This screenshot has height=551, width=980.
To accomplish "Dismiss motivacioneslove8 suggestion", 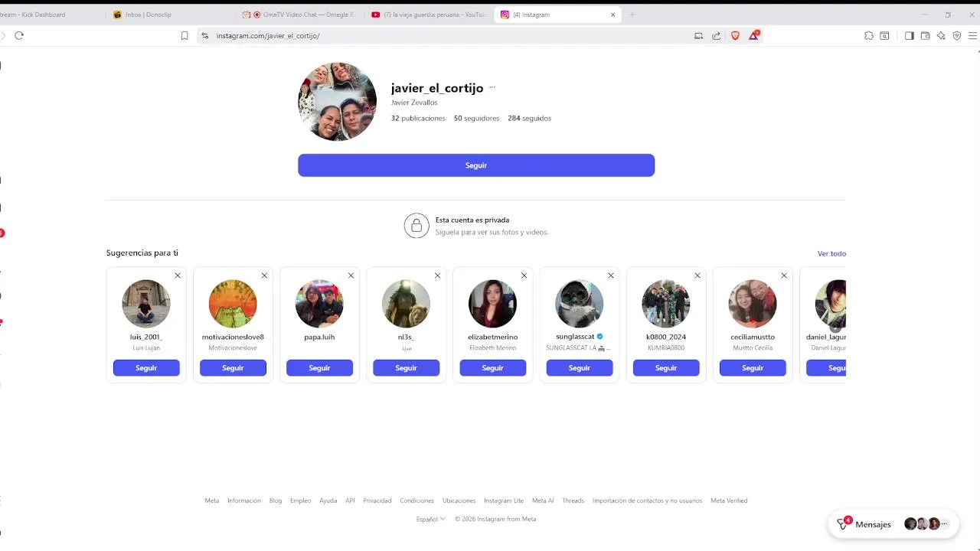I will 264,275.
